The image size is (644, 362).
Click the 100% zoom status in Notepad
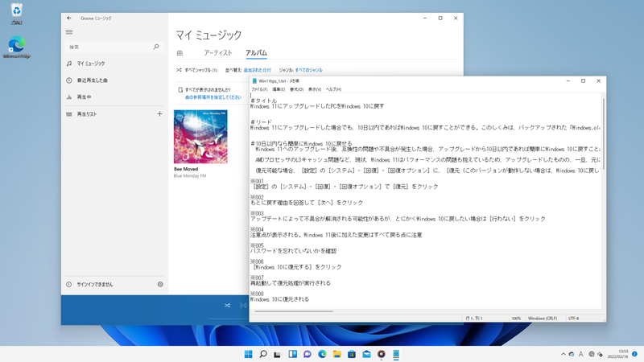[516, 318]
